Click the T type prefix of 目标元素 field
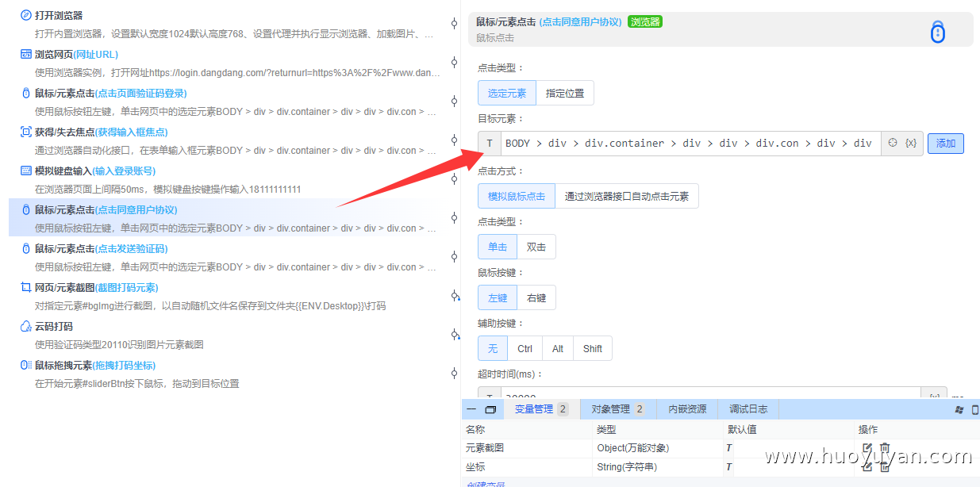Viewport: 980px width, 487px height. click(490, 144)
